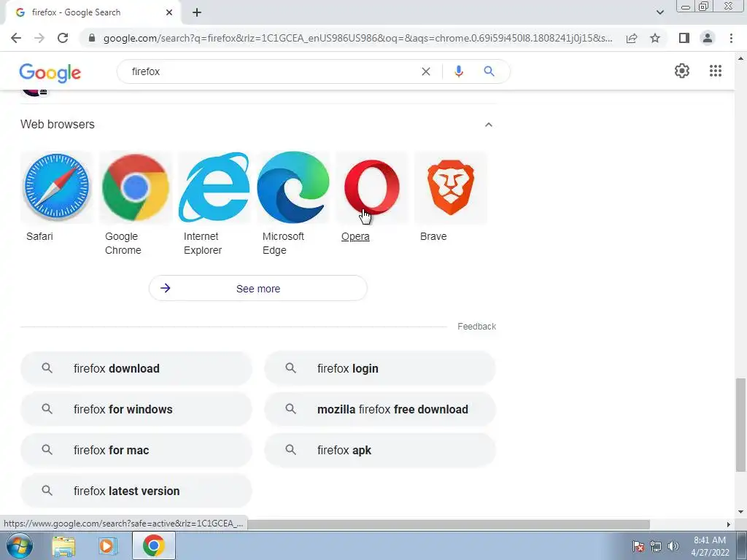Viewport: 747px width, 560px height.
Task: Open the Brave lion thumbnail
Action: coord(451,187)
